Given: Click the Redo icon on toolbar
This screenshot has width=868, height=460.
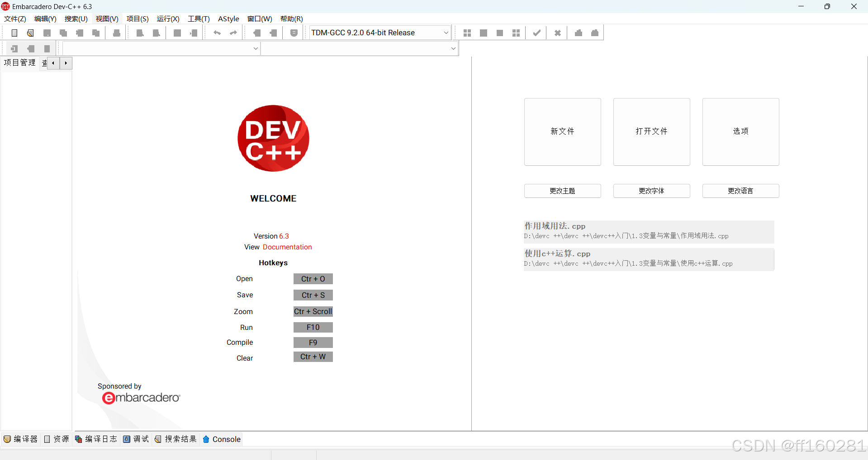Looking at the screenshot, I should (x=233, y=33).
